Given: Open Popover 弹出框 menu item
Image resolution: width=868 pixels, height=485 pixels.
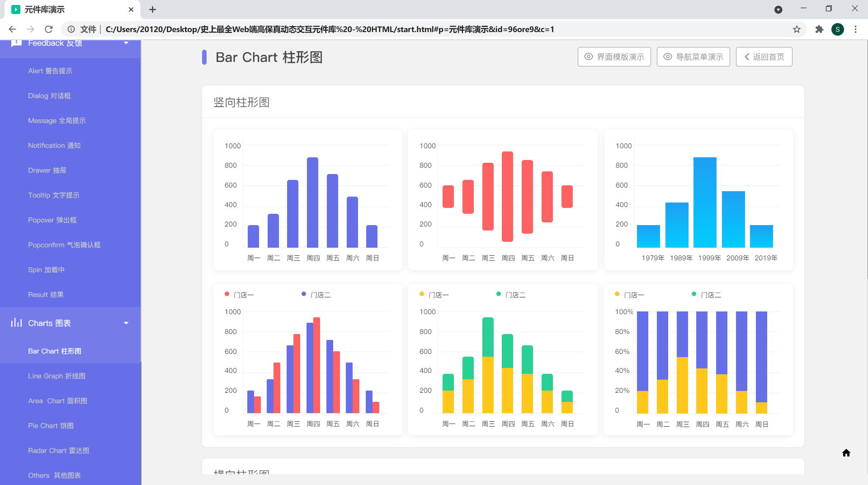Looking at the screenshot, I should click(52, 220).
